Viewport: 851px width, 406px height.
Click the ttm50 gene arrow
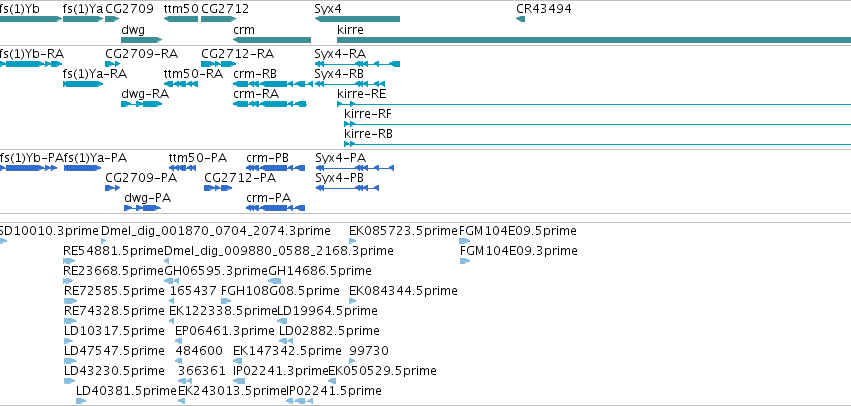tap(181, 19)
